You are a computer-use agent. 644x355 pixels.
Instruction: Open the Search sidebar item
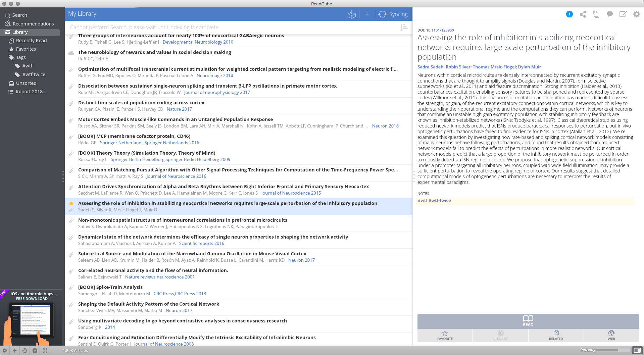tap(16, 15)
